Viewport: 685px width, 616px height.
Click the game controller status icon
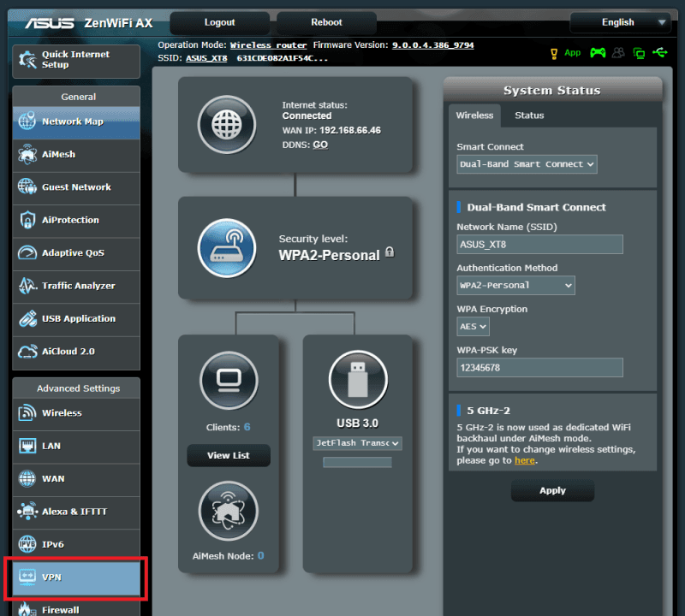[598, 53]
